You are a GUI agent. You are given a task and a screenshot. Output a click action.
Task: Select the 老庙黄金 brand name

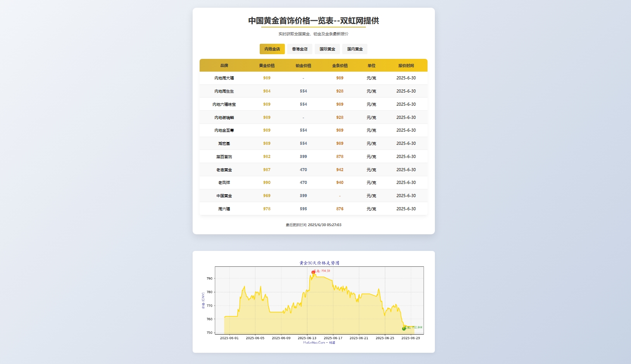tap(224, 170)
